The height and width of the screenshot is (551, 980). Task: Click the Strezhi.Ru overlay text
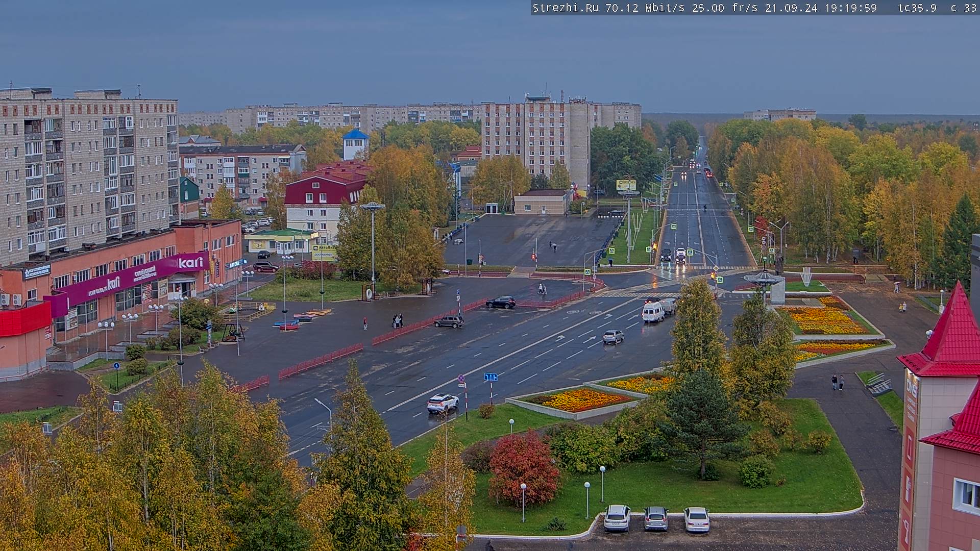click(x=566, y=8)
